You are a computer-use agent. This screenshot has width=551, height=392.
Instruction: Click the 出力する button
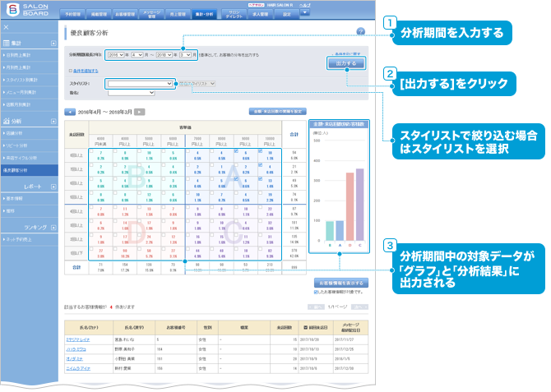pos(346,63)
